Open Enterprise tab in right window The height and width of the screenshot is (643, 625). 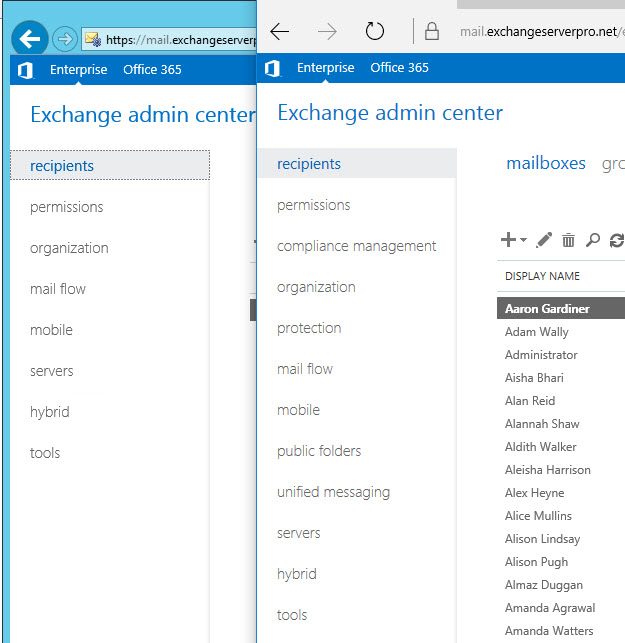(326, 68)
